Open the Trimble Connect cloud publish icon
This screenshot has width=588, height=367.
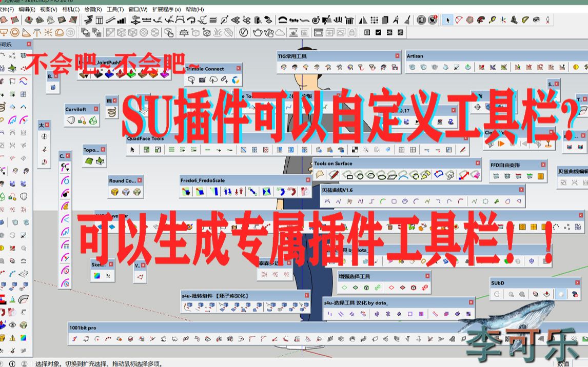[213, 80]
